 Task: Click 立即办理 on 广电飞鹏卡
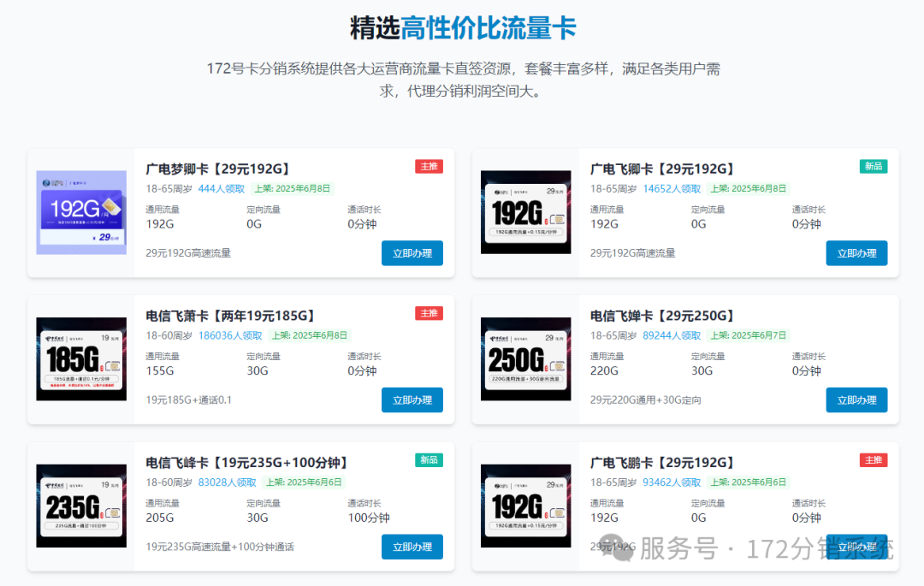[856, 547]
